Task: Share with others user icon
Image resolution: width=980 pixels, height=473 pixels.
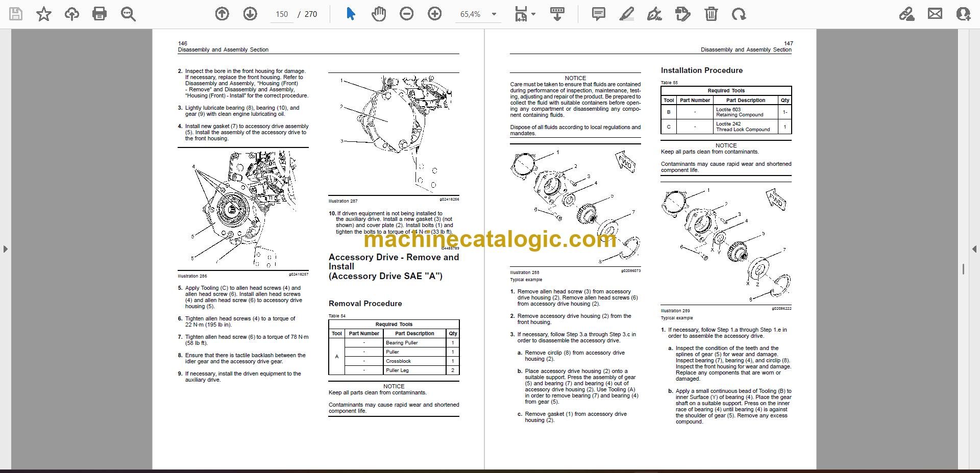Action: click(x=963, y=14)
